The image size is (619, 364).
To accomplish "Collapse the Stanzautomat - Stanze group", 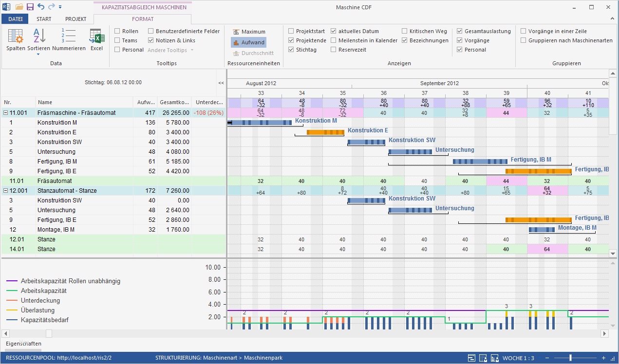I will pos(6,191).
